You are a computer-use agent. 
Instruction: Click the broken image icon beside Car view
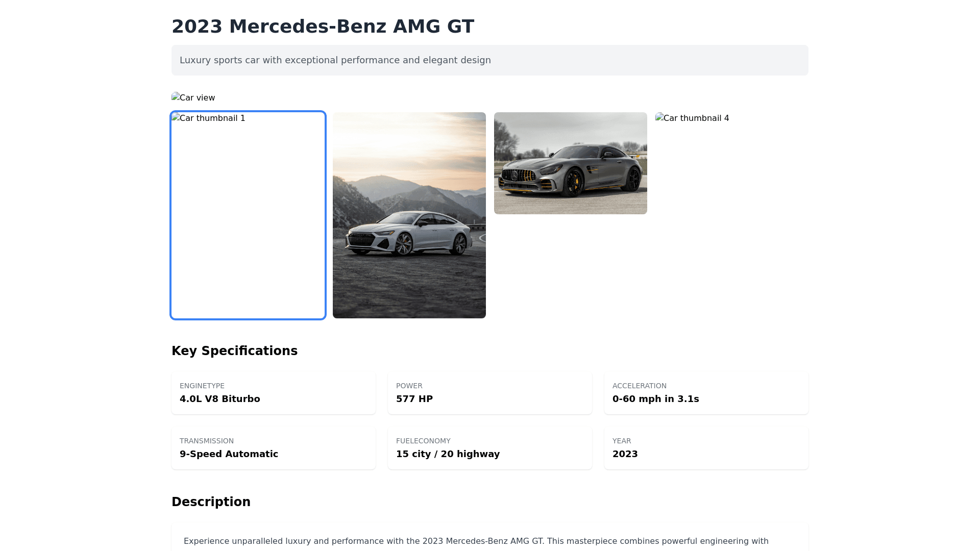point(175,97)
